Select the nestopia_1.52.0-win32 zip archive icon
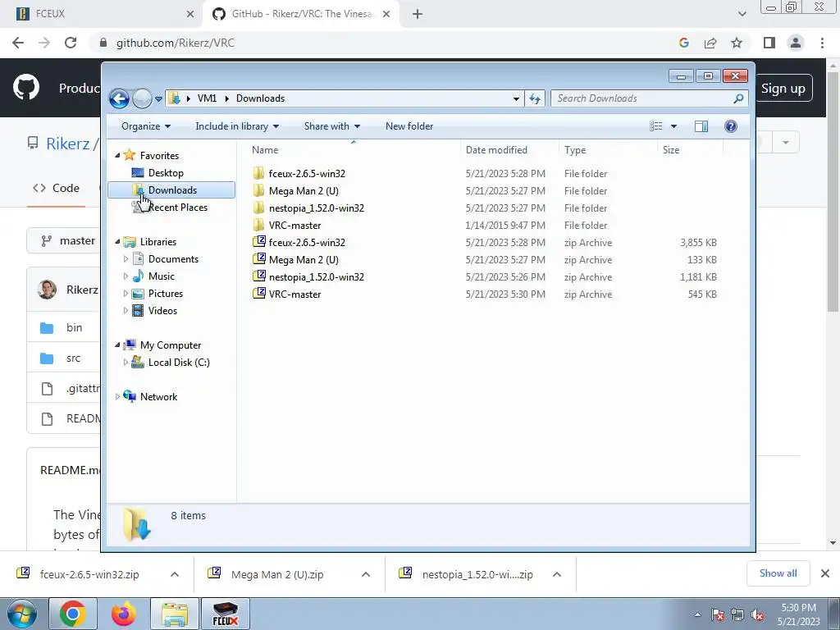840x630 pixels. [258, 276]
